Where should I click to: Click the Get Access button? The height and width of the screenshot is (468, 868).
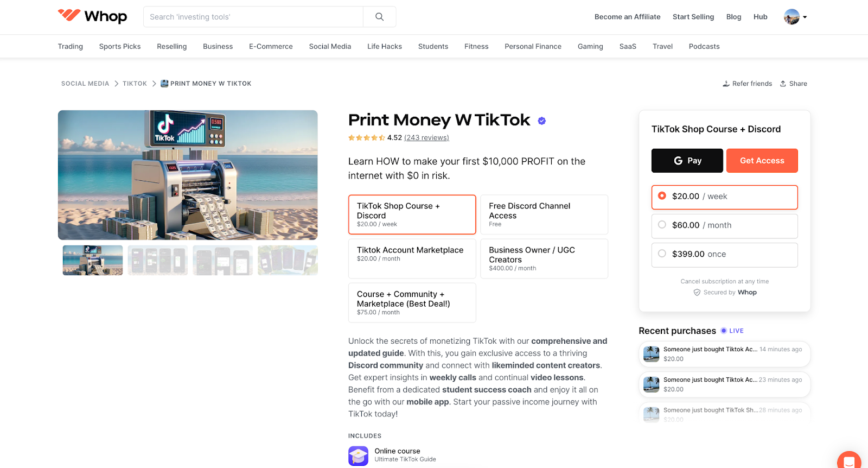tap(762, 161)
